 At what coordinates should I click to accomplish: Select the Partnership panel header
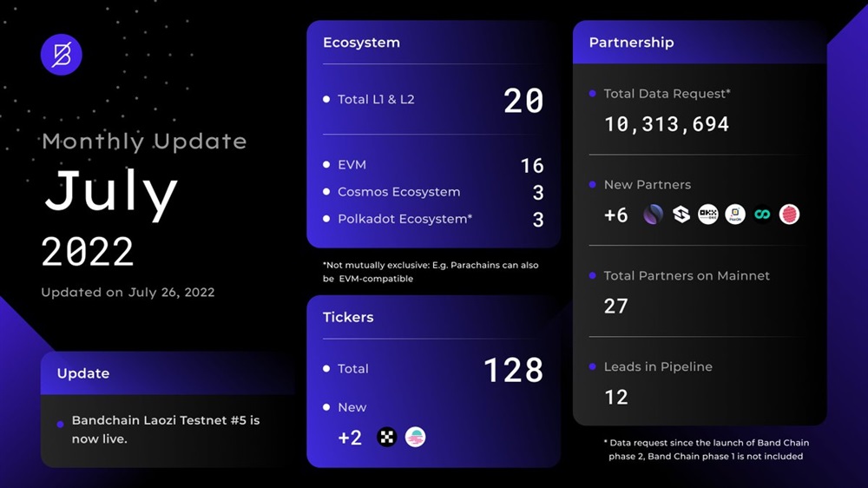click(631, 43)
